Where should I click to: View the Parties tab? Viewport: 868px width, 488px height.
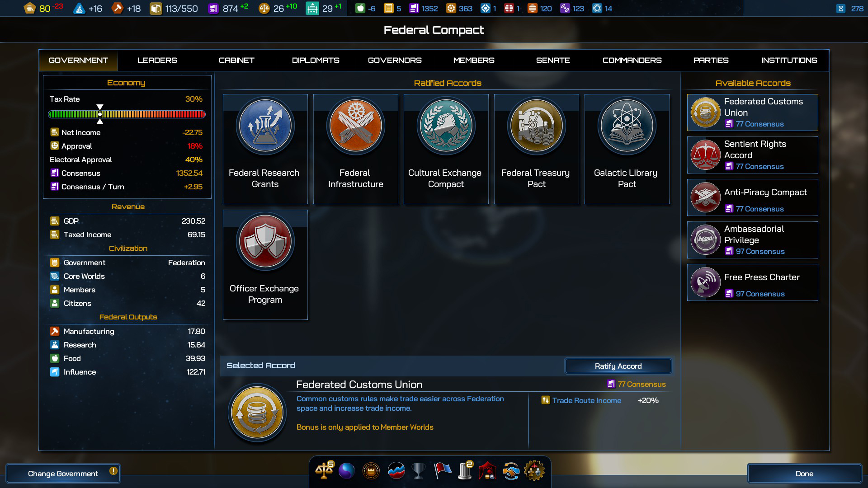[711, 60]
